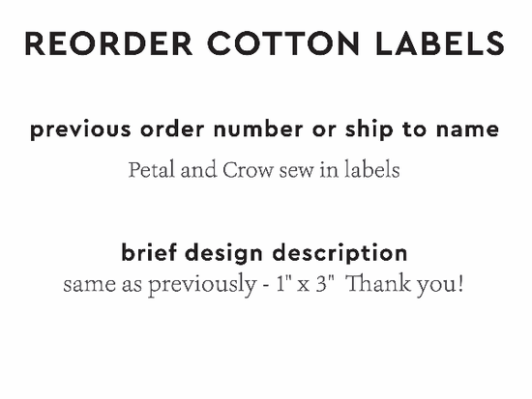Click the word 'Crow' in the order name
This screenshot has width=532, height=399.
click(x=248, y=170)
